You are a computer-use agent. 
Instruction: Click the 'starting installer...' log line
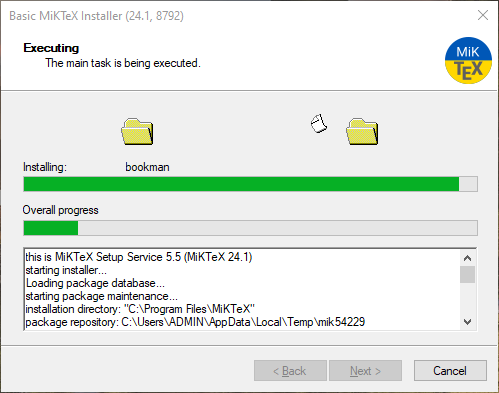[x=66, y=270]
